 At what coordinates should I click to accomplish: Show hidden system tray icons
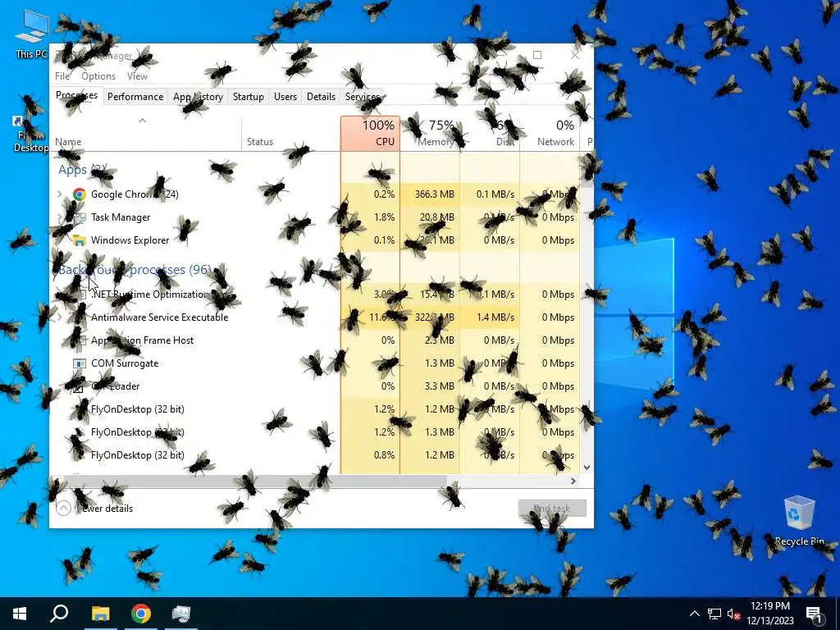point(694,614)
